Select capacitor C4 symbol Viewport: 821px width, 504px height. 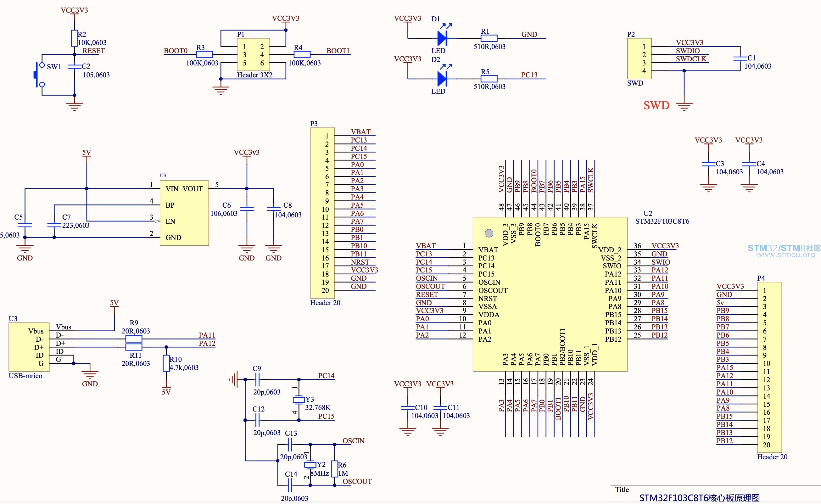coord(749,164)
